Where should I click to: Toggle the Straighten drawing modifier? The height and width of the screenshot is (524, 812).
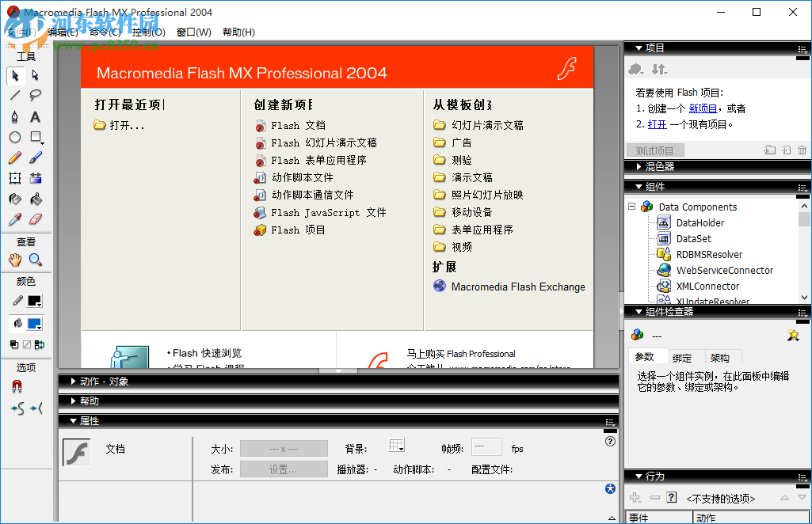[35, 408]
